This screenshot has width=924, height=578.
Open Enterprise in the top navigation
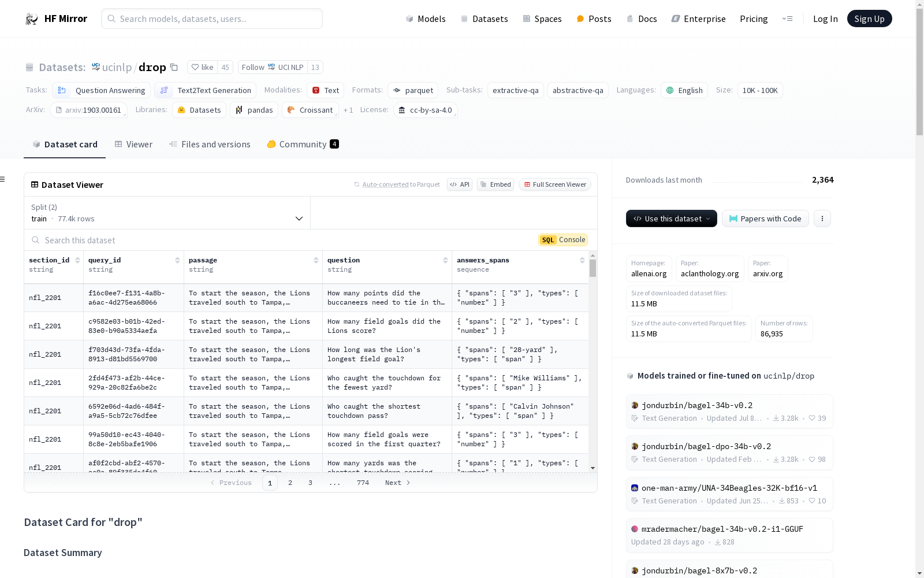(698, 19)
